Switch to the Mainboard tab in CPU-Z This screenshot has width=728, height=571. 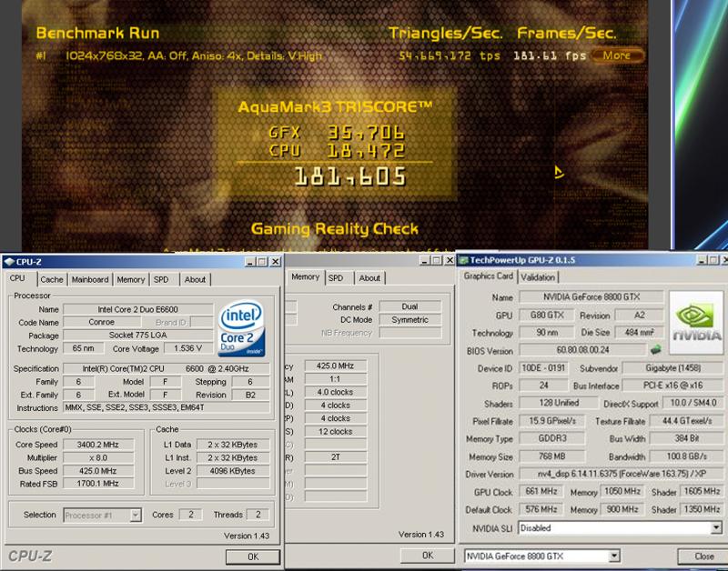coord(90,280)
